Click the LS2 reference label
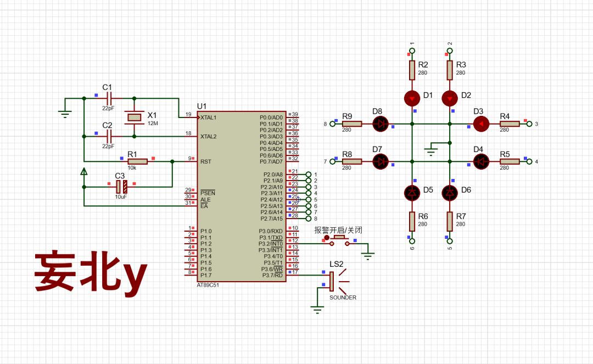593x364 pixels. click(336, 264)
